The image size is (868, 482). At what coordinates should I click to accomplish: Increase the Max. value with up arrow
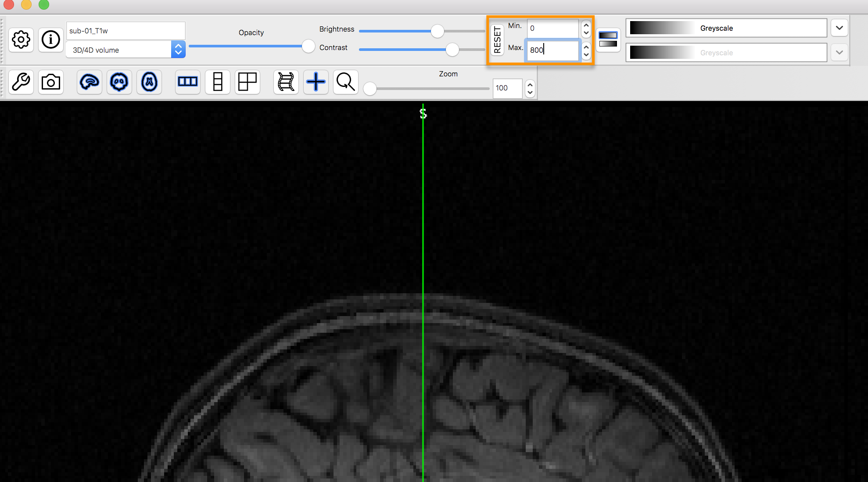tap(586, 46)
